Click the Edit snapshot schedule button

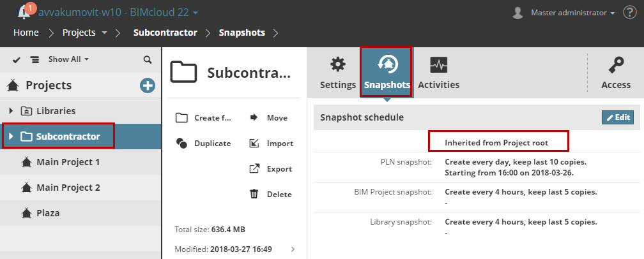pos(617,117)
